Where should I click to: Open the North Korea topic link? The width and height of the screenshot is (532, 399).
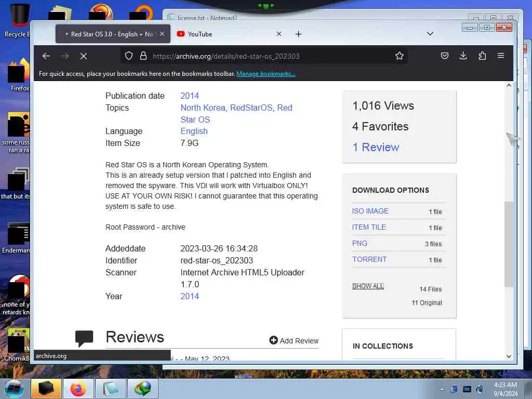tap(203, 108)
